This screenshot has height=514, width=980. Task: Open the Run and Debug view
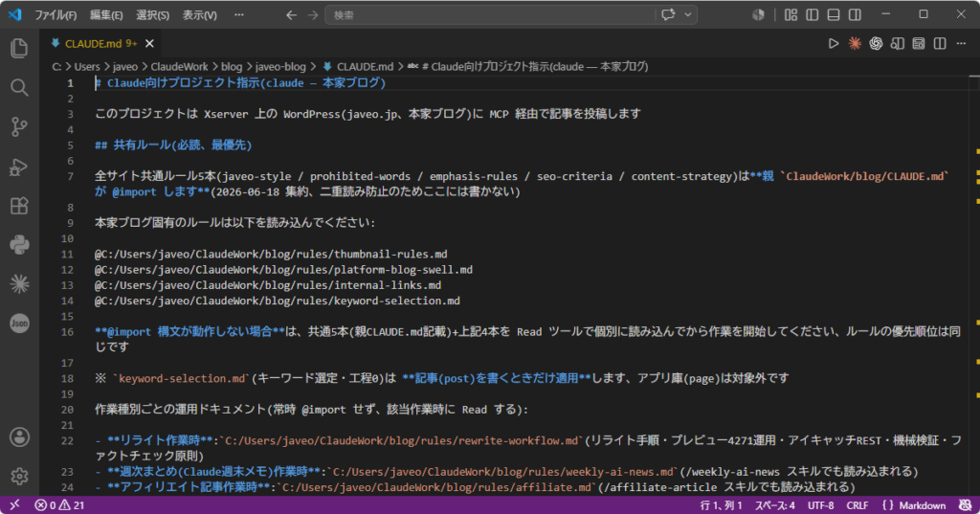[x=19, y=167]
